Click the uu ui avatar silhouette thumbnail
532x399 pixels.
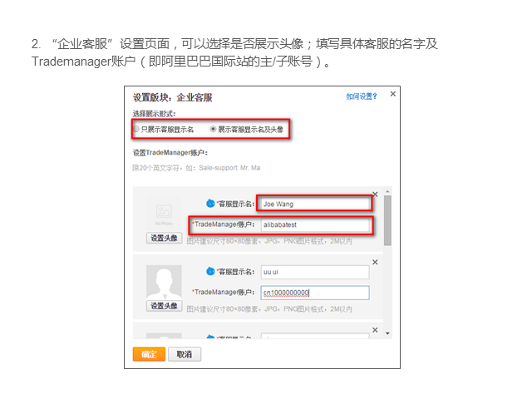(x=164, y=283)
